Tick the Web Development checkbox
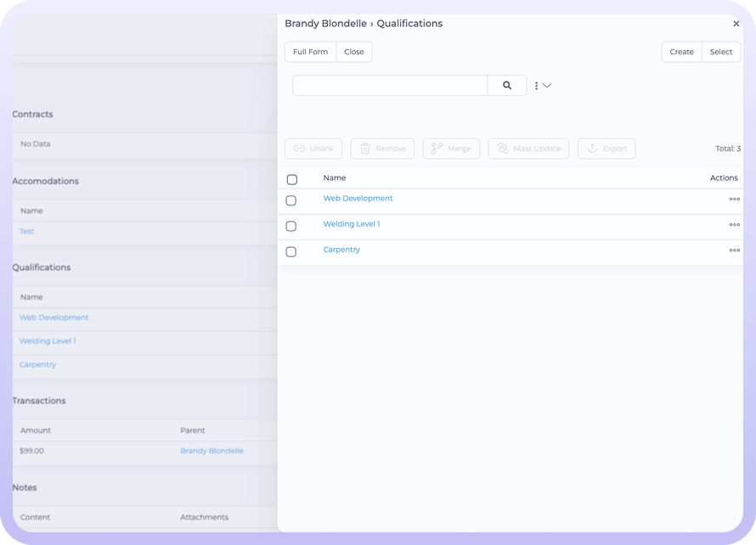 click(291, 201)
